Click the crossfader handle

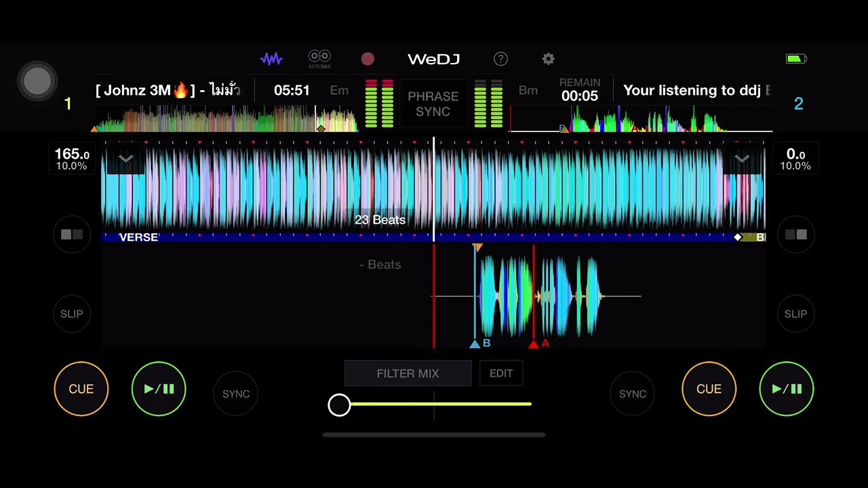(339, 405)
